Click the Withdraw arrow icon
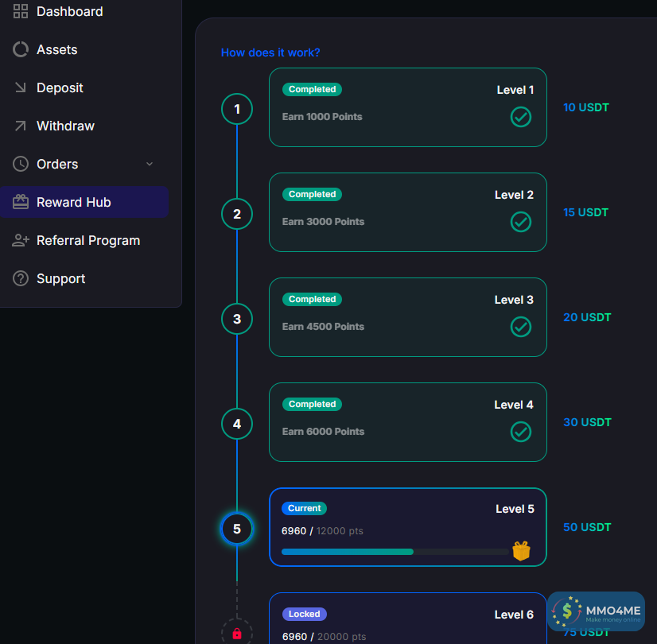 coord(21,126)
